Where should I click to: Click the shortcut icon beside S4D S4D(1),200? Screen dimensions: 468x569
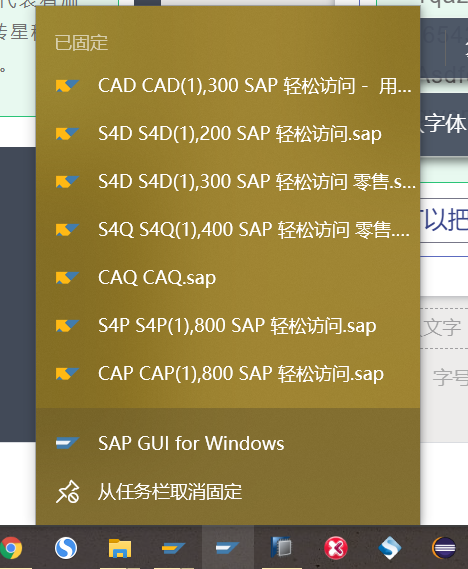point(67,134)
